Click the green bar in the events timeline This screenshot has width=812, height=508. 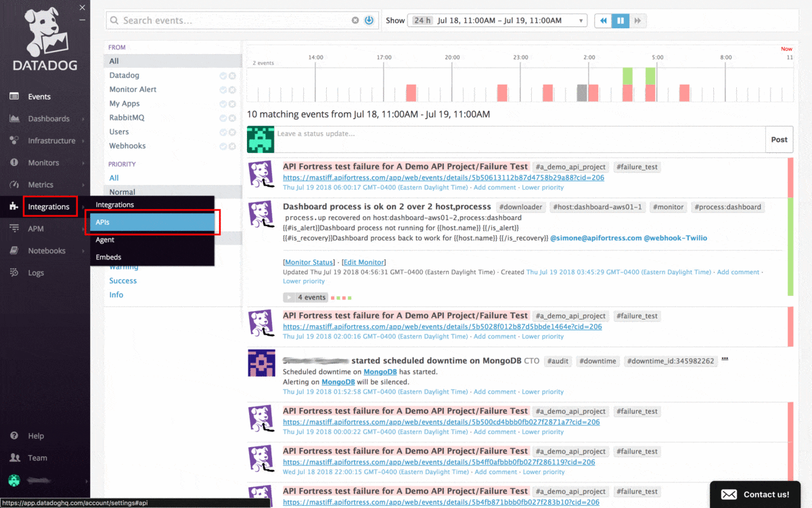pos(627,76)
